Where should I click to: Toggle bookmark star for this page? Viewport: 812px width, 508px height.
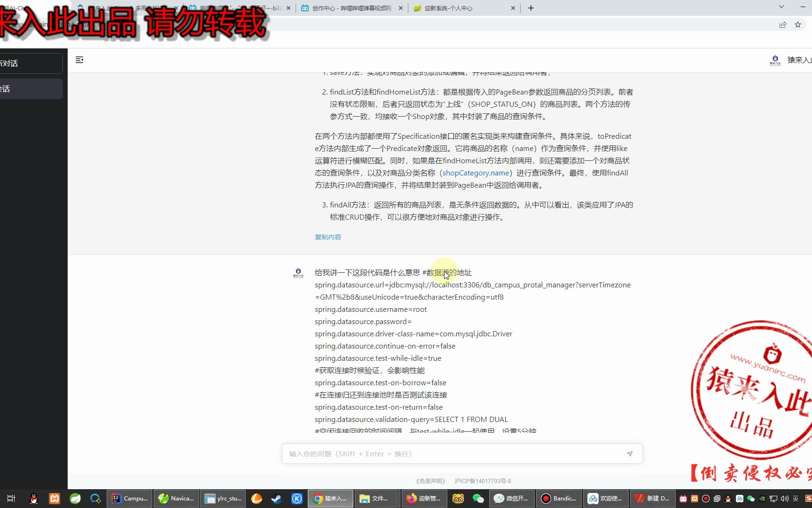[x=797, y=24]
